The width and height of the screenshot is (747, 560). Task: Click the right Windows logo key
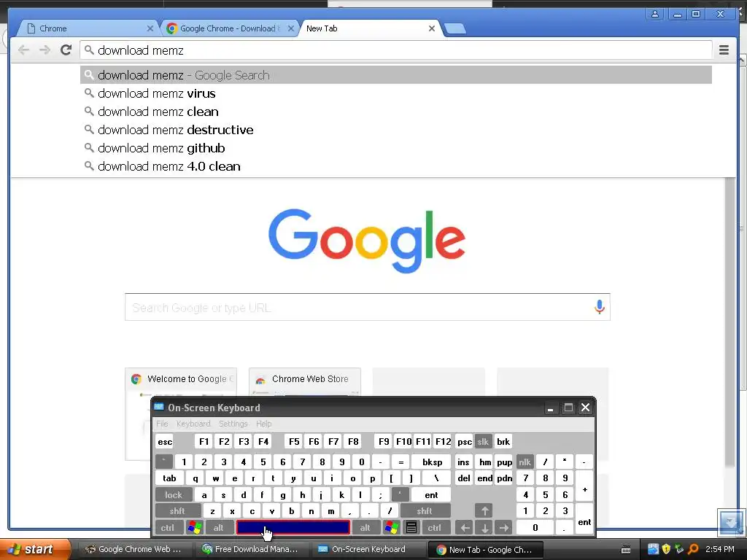click(x=392, y=528)
